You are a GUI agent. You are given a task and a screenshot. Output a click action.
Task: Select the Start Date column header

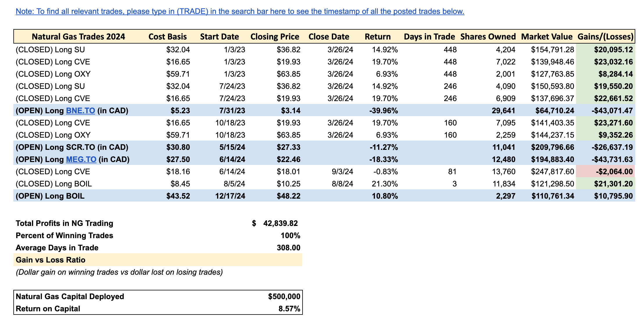(219, 37)
